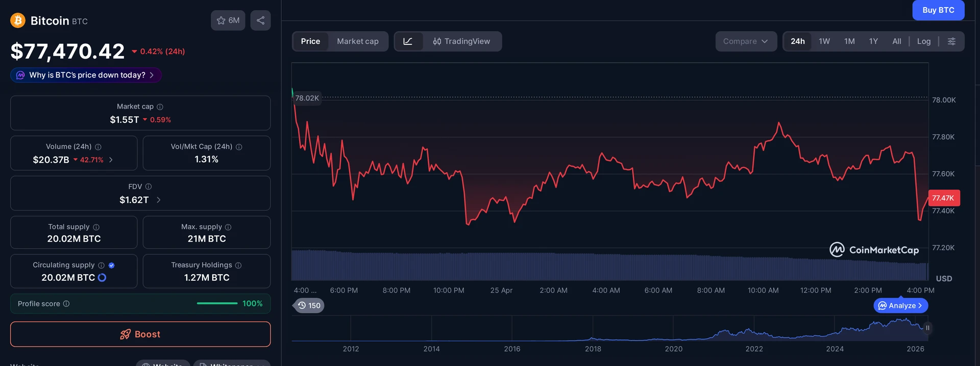Screen dimensions: 980x366
Task: Click the $1.62T FDV value
Action: pos(134,200)
